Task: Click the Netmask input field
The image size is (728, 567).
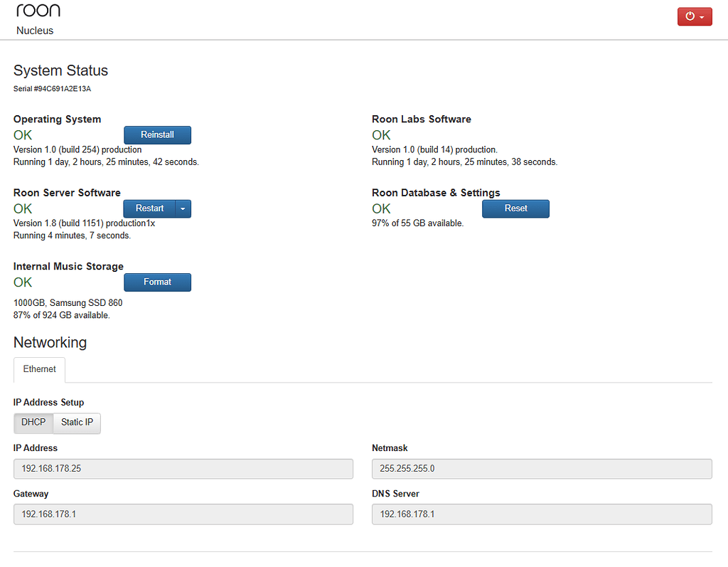Action: pyautogui.click(x=542, y=469)
